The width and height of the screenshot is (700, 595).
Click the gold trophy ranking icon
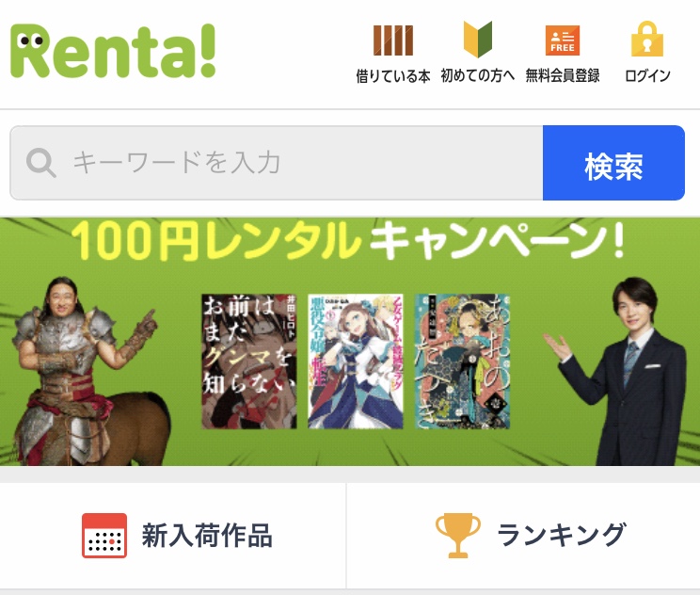point(458,536)
